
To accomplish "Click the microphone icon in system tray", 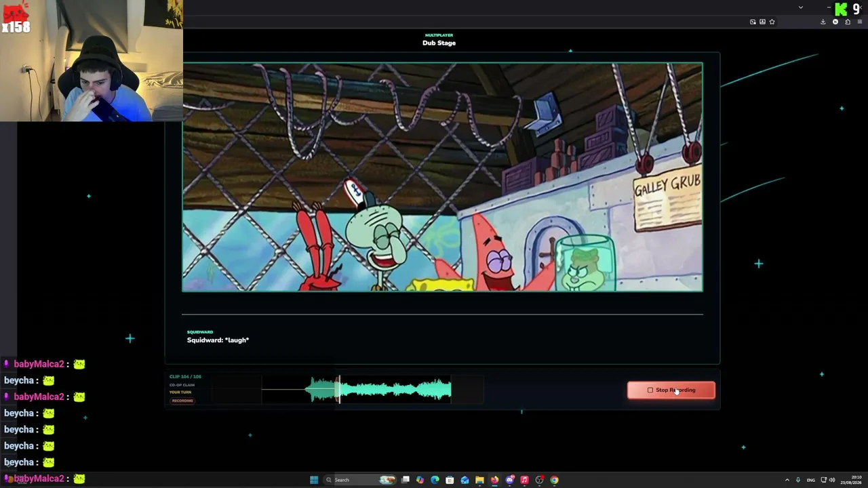I will (x=798, y=480).
